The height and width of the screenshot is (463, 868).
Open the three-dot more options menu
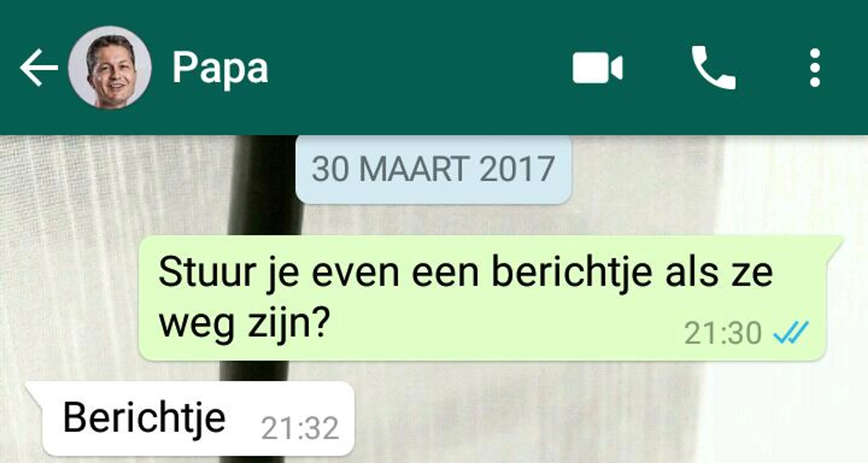click(x=815, y=68)
